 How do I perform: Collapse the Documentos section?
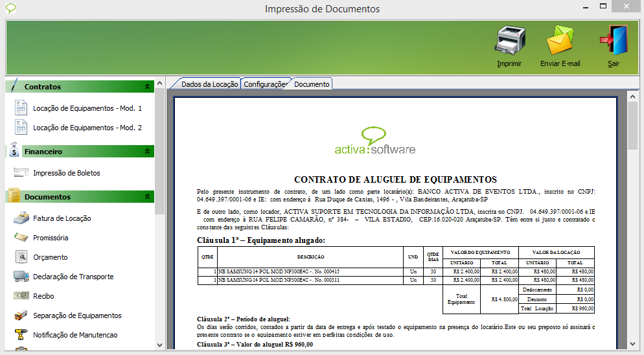pos(147,197)
